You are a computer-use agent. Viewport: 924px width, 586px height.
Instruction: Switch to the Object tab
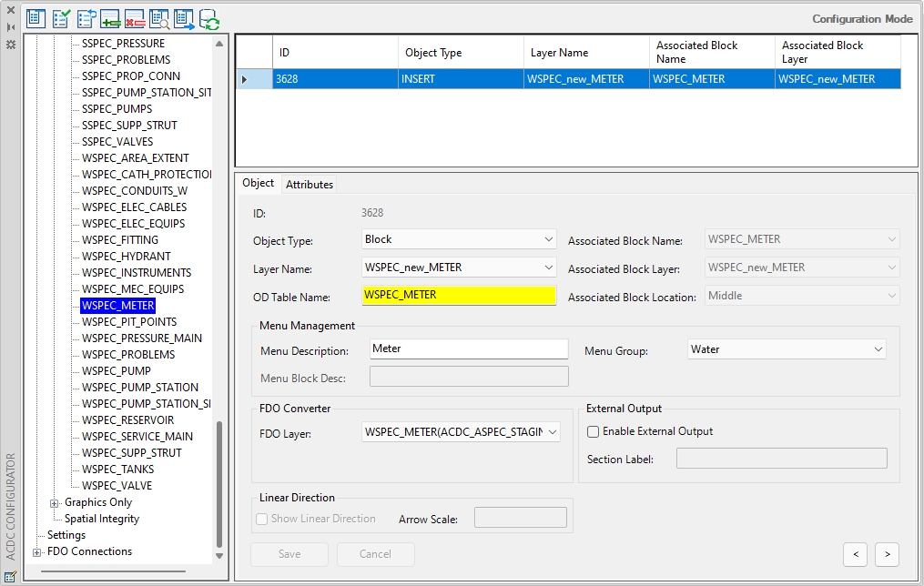[x=259, y=183]
